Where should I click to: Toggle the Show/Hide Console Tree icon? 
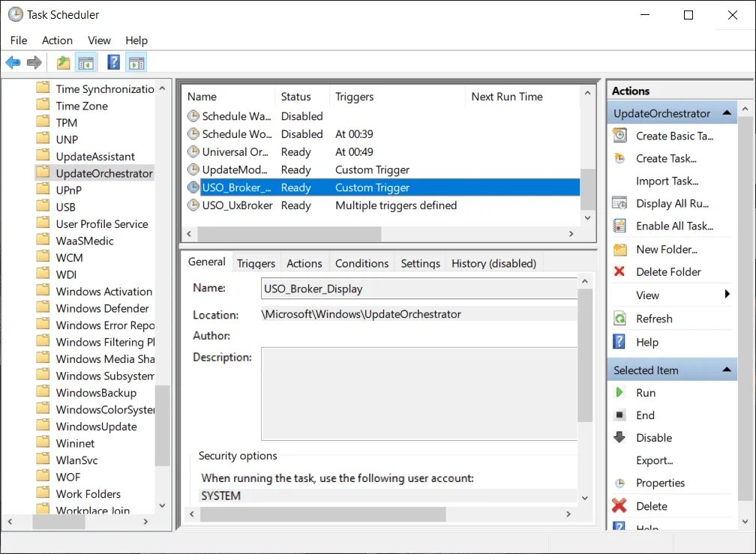(86, 63)
